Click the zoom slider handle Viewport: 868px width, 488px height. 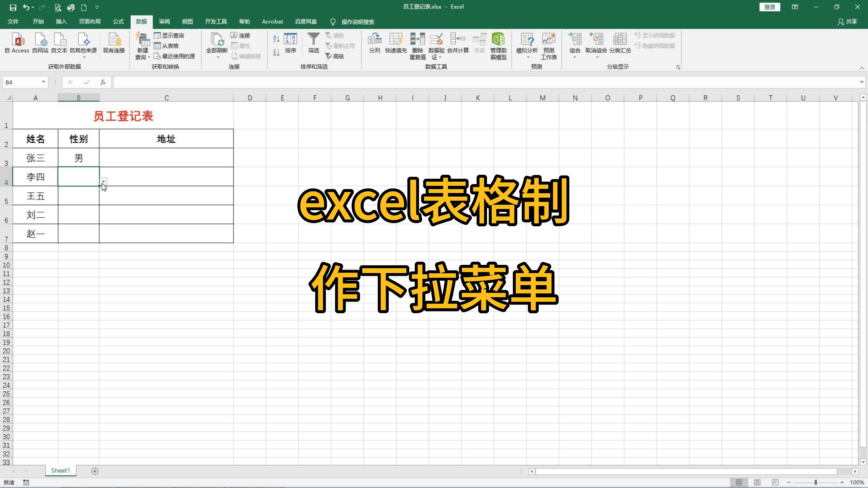tap(815, 482)
